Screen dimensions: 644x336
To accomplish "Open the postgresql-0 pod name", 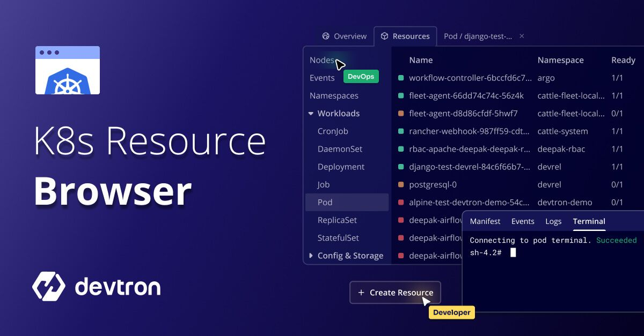I will (433, 184).
